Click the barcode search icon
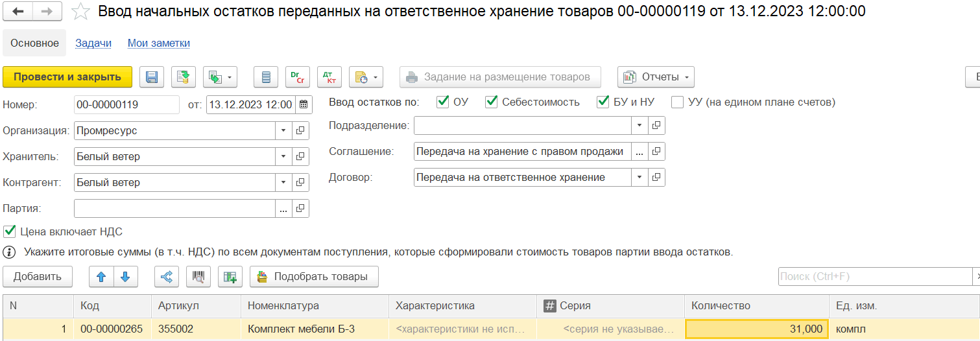980x341 pixels. 198,277
